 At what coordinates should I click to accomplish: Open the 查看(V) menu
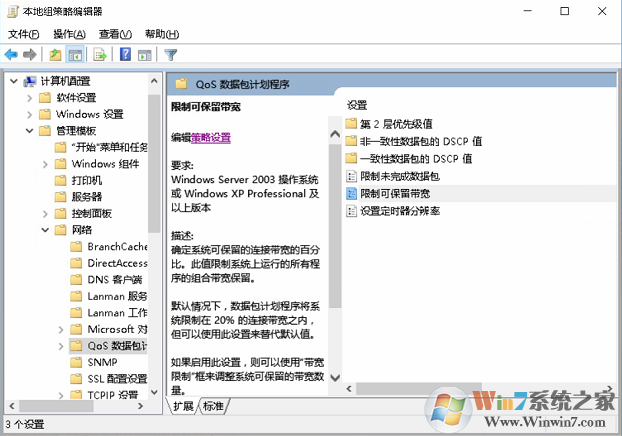(115, 34)
